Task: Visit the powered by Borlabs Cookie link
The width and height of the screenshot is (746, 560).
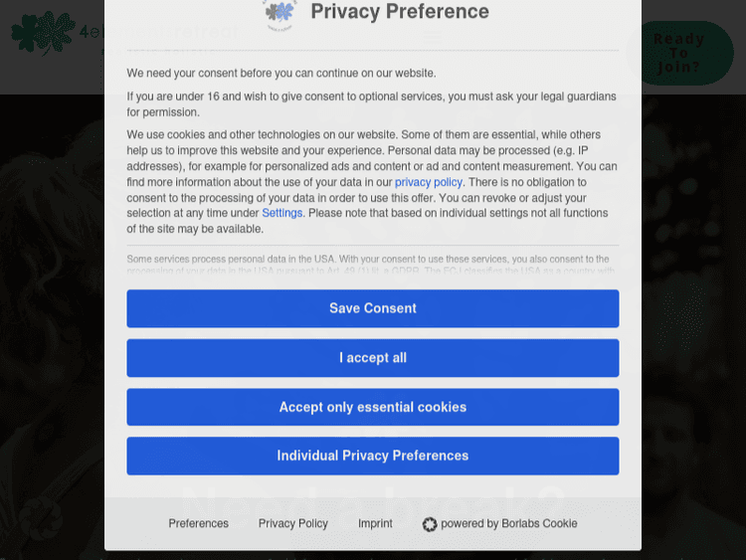Action: [x=508, y=523]
